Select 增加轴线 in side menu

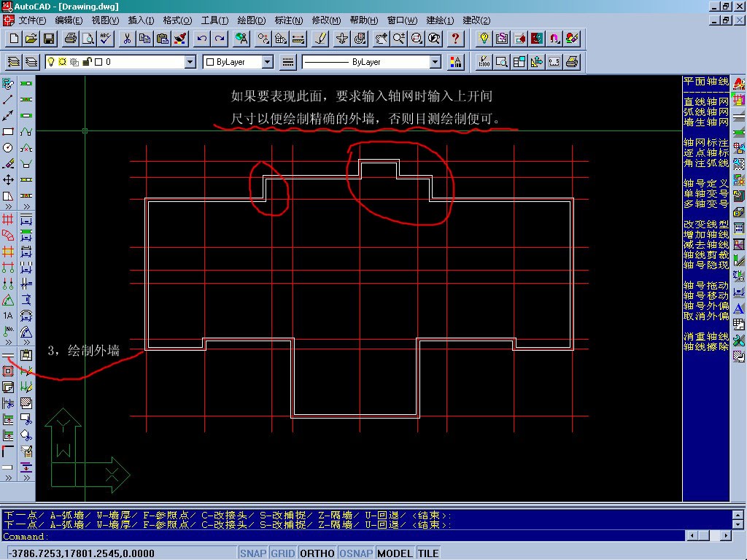pos(706,234)
